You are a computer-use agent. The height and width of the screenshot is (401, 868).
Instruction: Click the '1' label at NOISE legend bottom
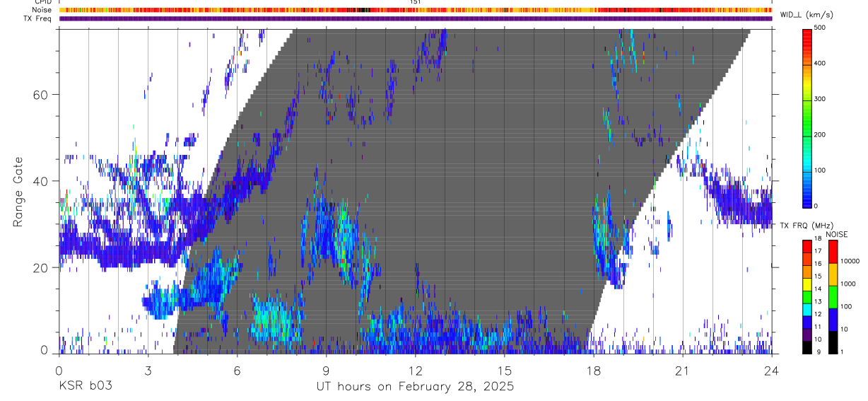[x=843, y=351]
